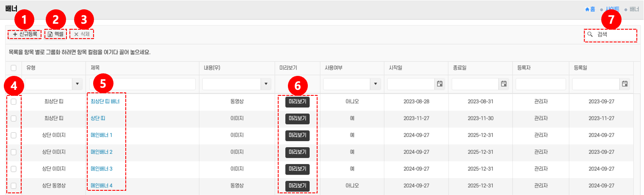Open the 내용(우) filter dropdown
Image resolution: width=644 pixels, height=195 pixels.
266,84
